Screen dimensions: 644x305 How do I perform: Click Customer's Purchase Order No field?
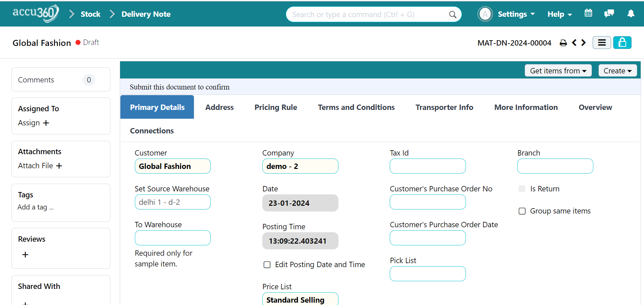point(428,202)
